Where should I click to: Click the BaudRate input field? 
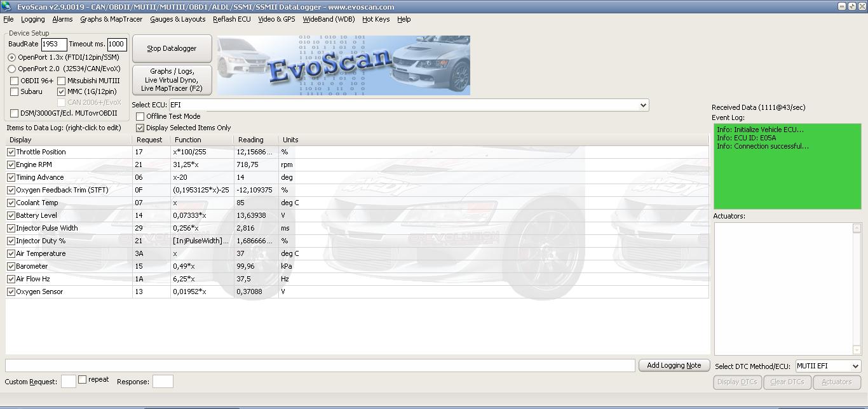click(x=54, y=44)
